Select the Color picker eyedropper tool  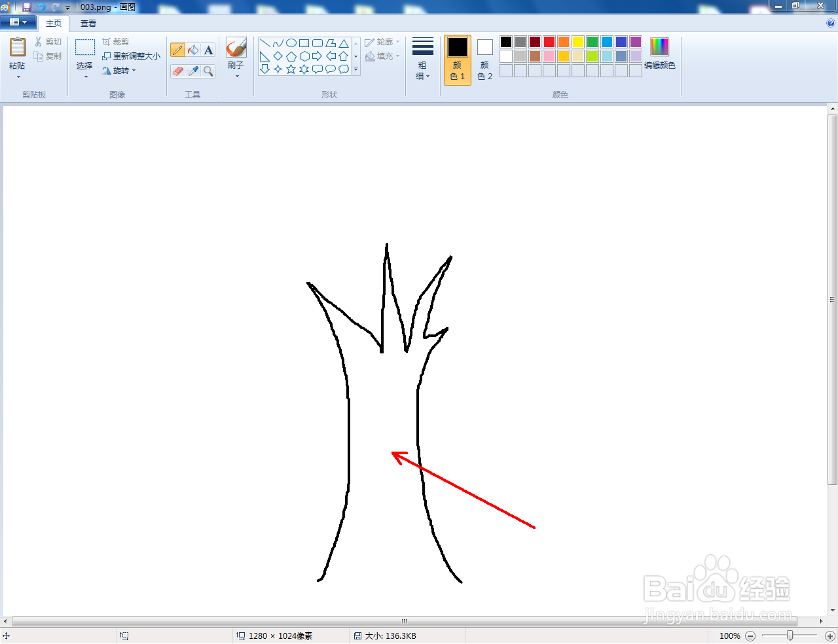(193, 71)
